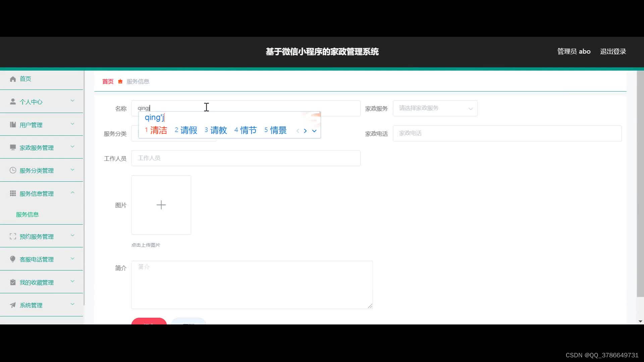Click the grid icon for 服务信息管理

coord(13,193)
